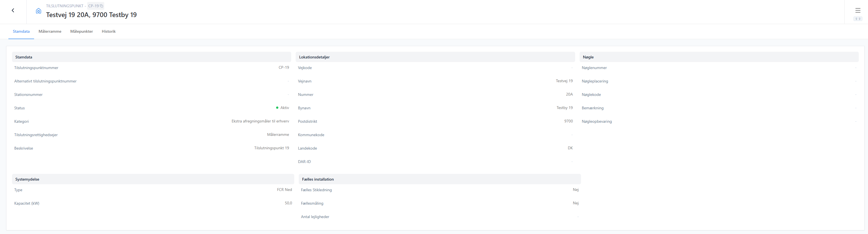Click the DAR-ID label
This screenshot has width=868, height=234.
coord(304,162)
